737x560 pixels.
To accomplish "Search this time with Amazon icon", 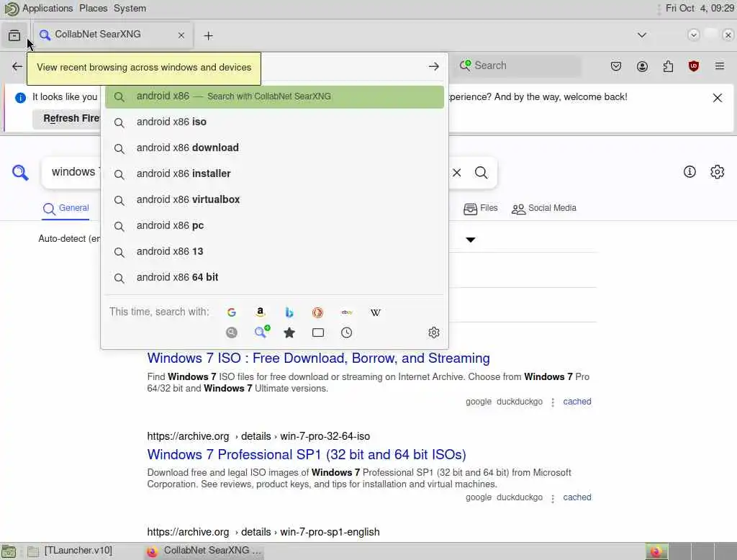I will (261, 312).
